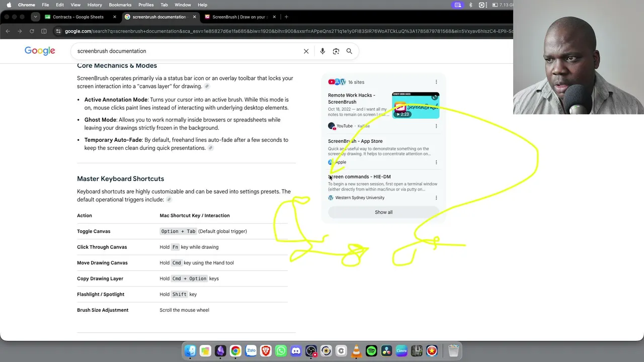Screen dimensions: 644x362
Task: Open Brave browser from the Dock
Action: [266, 351]
